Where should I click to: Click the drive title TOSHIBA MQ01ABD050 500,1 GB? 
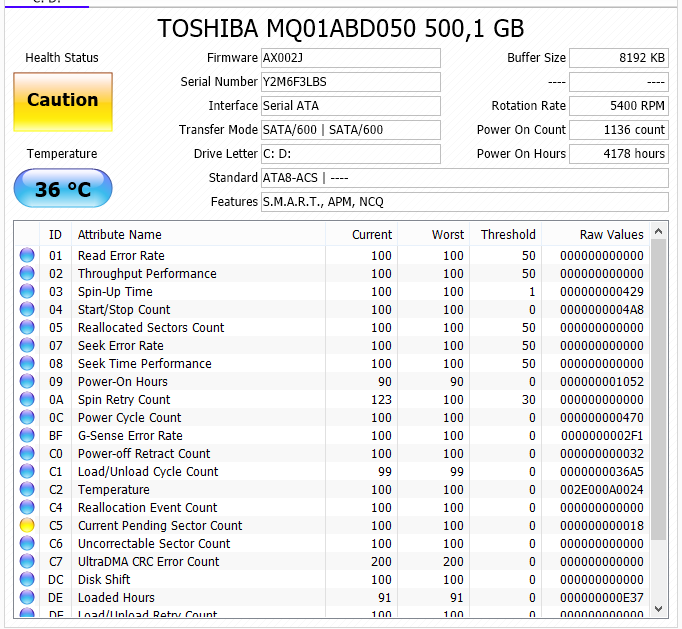tap(341, 28)
